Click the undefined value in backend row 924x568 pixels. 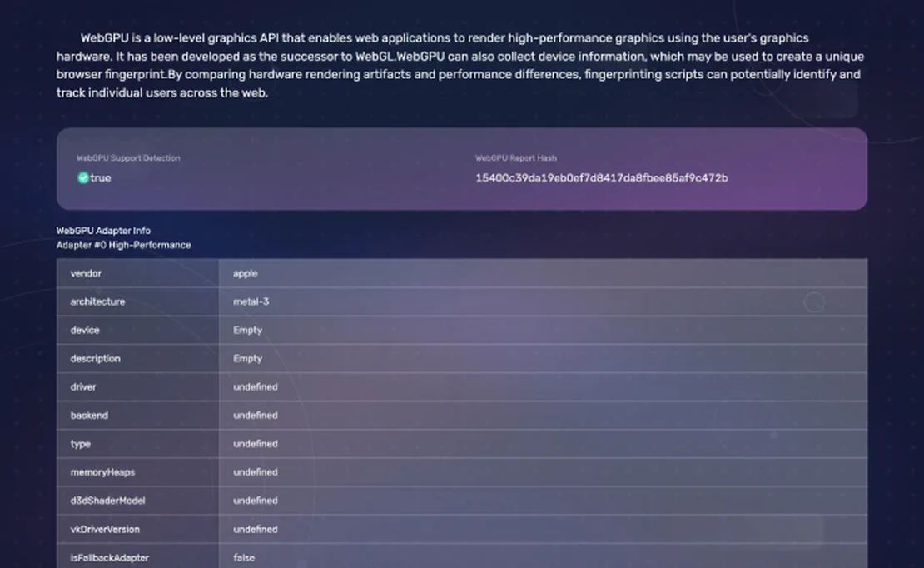pyautogui.click(x=255, y=415)
